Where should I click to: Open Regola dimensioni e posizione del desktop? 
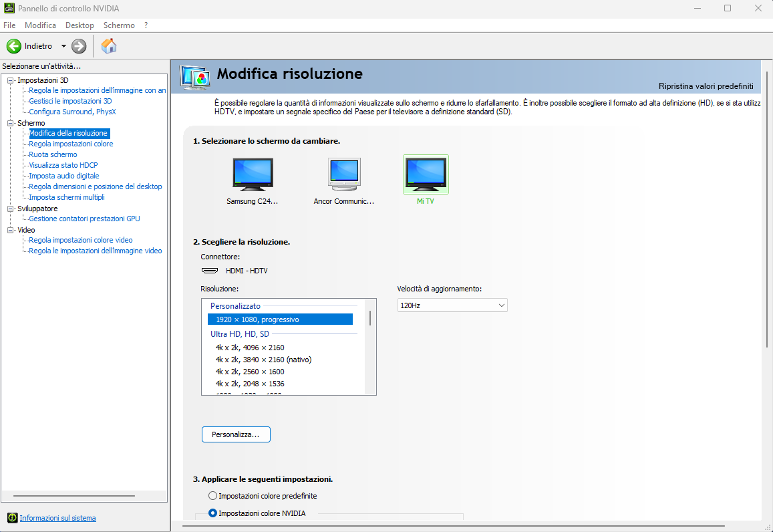point(96,186)
